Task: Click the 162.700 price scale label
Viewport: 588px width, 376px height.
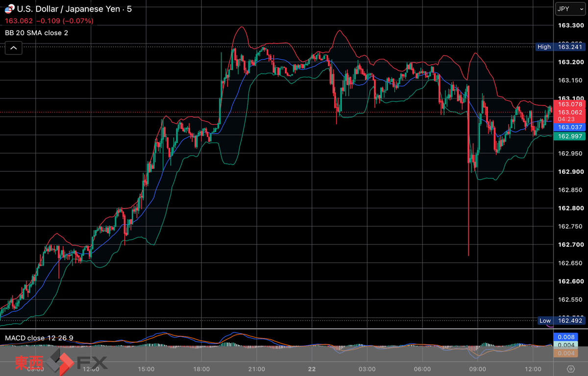Action: [x=570, y=245]
